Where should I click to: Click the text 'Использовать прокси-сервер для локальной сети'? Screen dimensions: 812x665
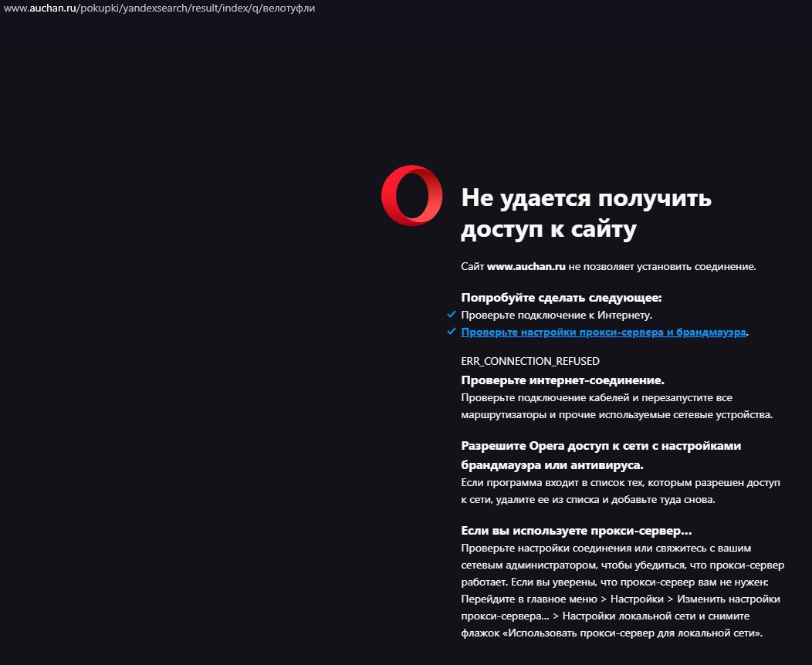pyautogui.click(x=634, y=633)
